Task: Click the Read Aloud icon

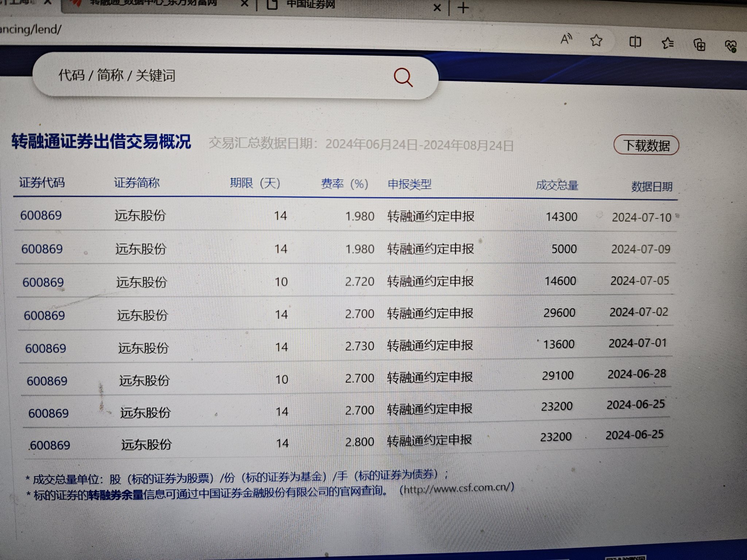Action: 566,39
